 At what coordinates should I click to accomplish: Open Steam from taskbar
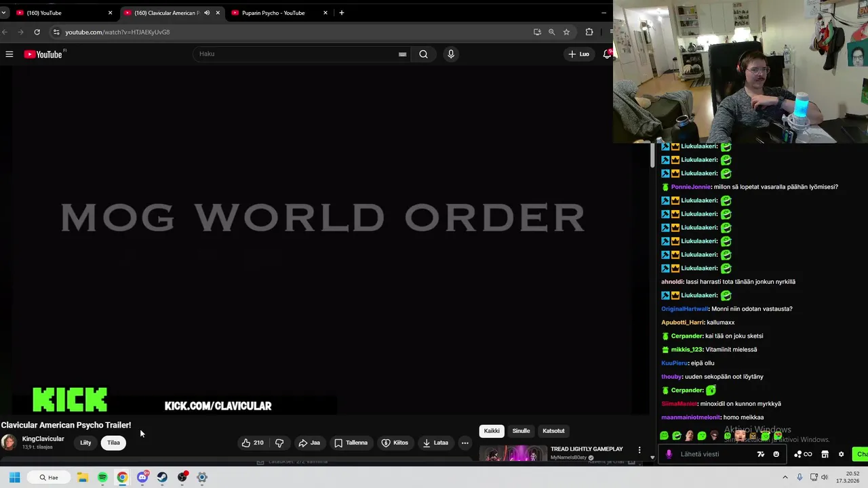tap(162, 477)
